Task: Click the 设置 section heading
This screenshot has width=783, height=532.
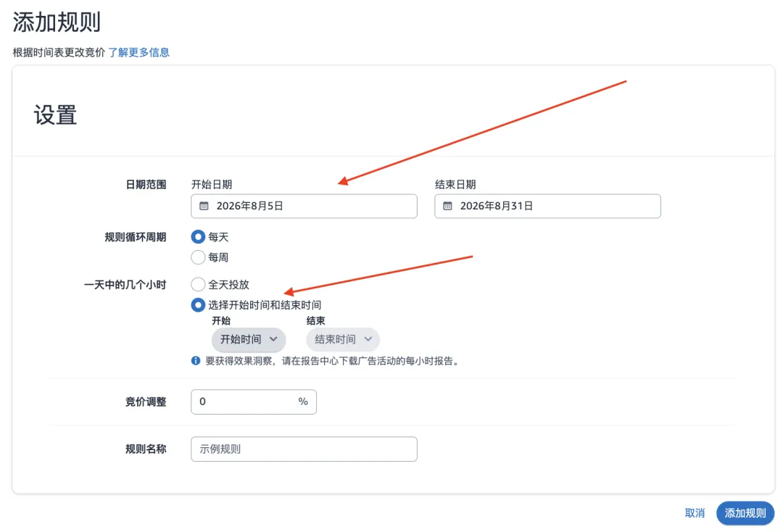Action: (x=55, y=115)
